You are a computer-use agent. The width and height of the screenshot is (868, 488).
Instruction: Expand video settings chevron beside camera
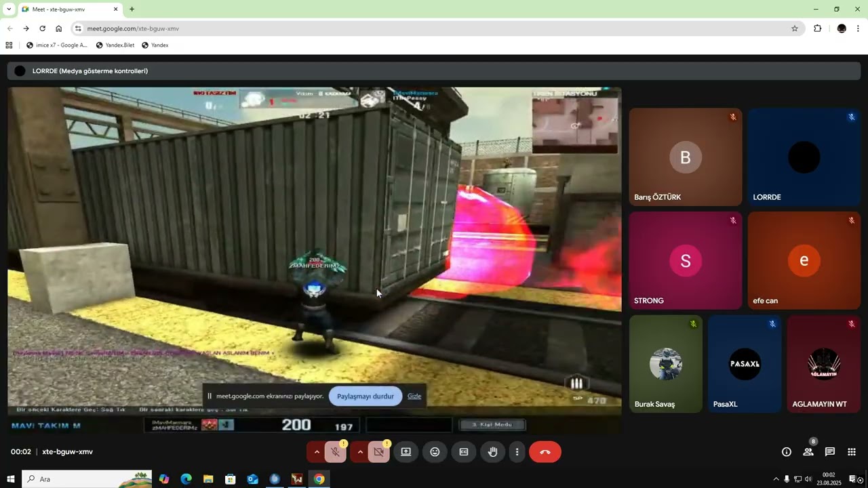(x=360, y=452)
